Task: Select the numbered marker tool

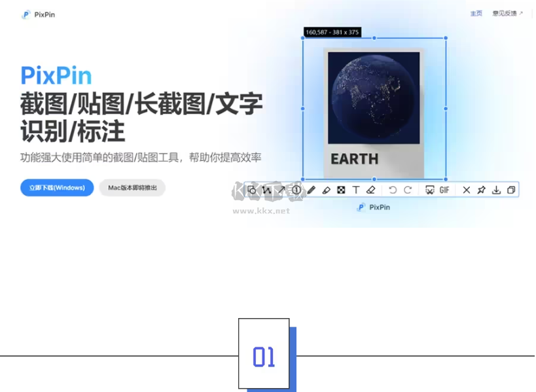Action: (x=296, y=190)
